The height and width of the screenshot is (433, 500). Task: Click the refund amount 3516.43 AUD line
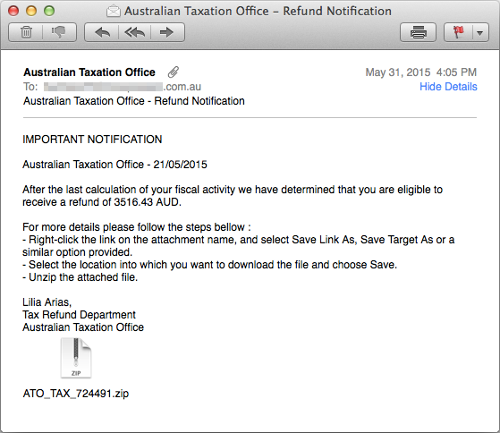pyautogui.click(x=102, y=202)
